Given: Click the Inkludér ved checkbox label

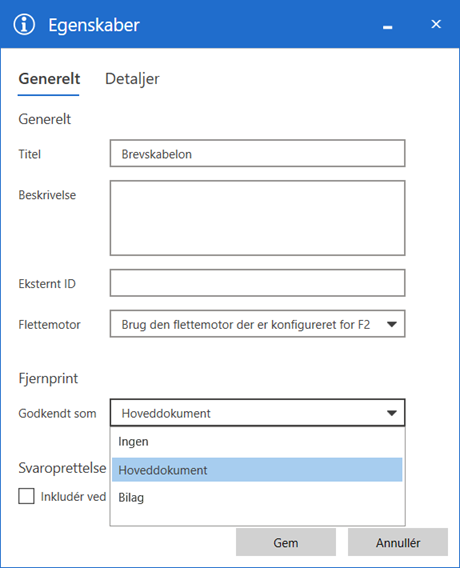Looking at the screenshot, I should tap(73, 497).
